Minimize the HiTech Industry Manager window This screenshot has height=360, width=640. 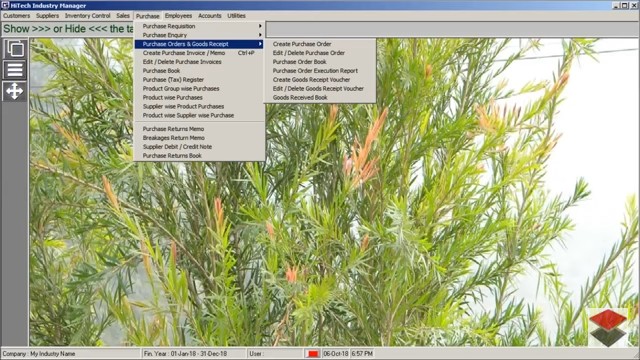(x=616, y=5)
